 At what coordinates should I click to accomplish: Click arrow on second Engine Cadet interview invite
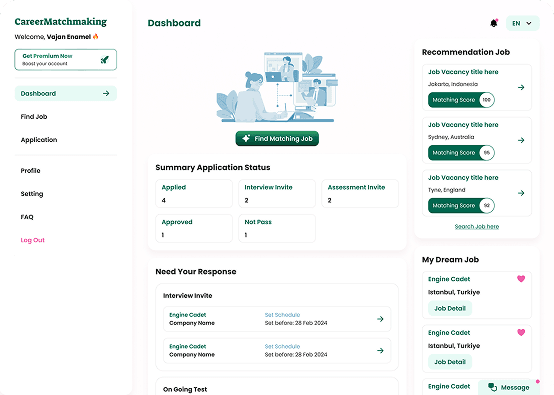pos(380,350)
